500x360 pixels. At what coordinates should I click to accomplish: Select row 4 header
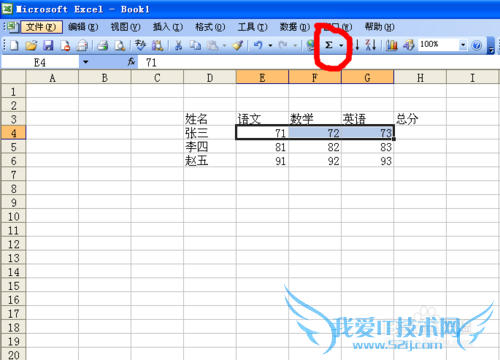pos(13,133)
